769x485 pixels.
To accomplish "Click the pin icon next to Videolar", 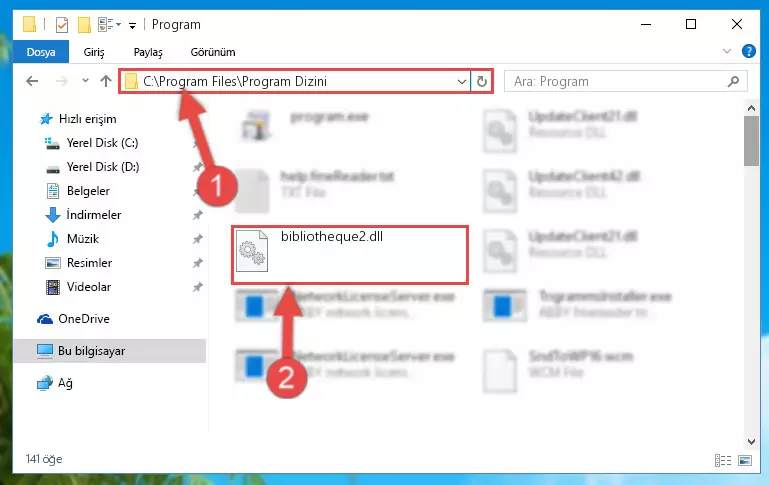I will point(198,287).
